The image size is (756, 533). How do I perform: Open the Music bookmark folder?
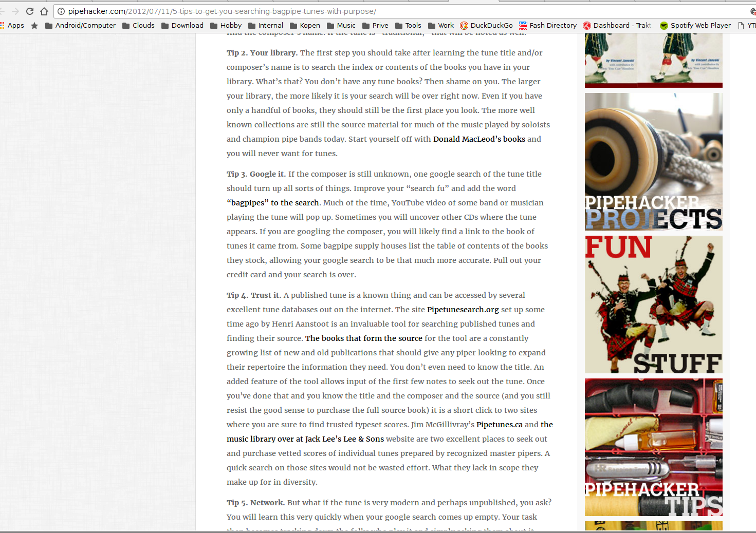pos(341,25)
